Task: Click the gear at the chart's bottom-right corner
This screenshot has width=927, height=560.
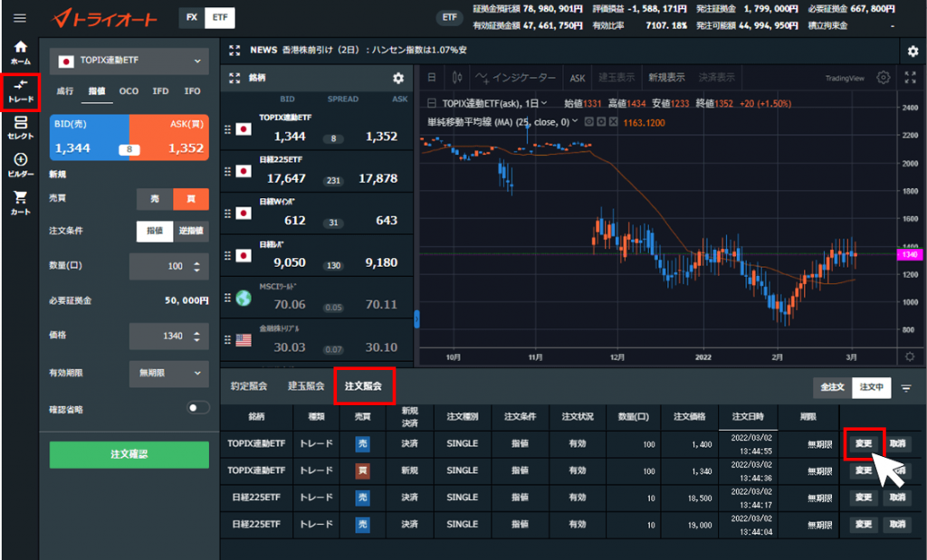Action: tap(910, 356)
